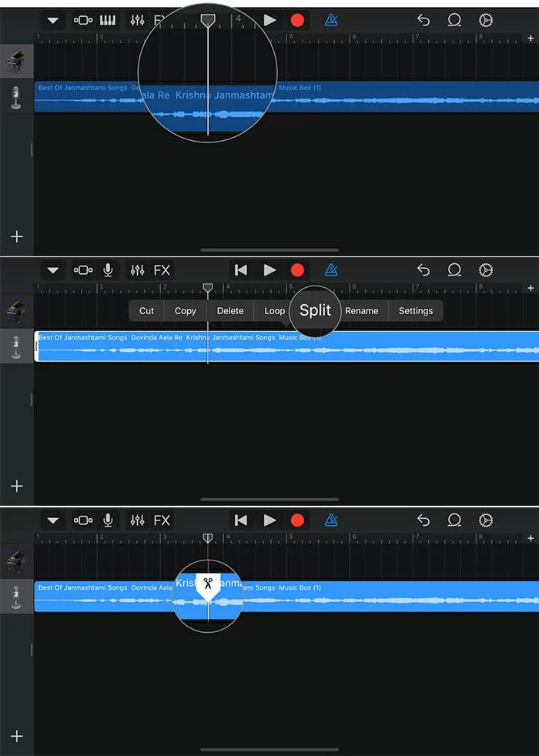
Task: Open the keyboard instrument icon in top toolbar
Action: point(108,20)
